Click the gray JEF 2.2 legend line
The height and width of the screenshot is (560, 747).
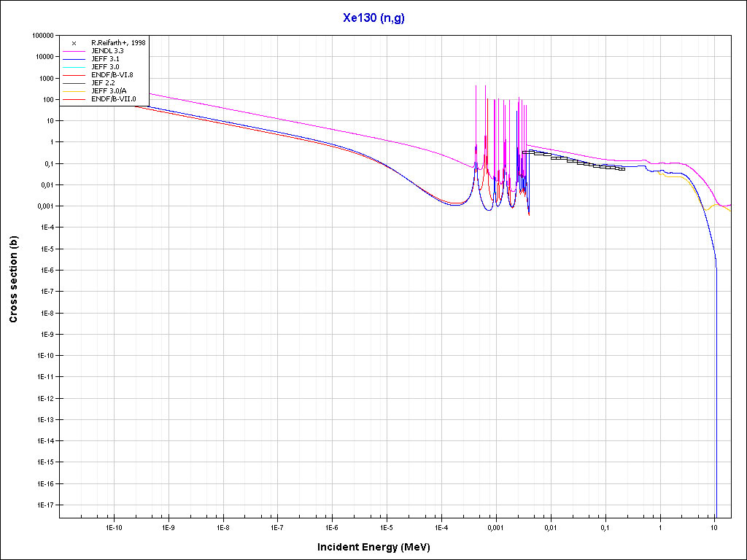pyautogui.click(x=74, y=83)
